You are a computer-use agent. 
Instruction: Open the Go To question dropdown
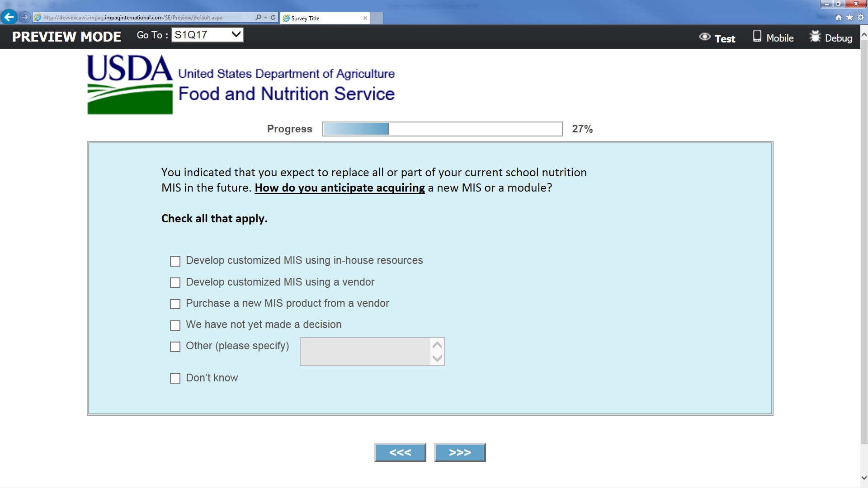coord(208,35)
